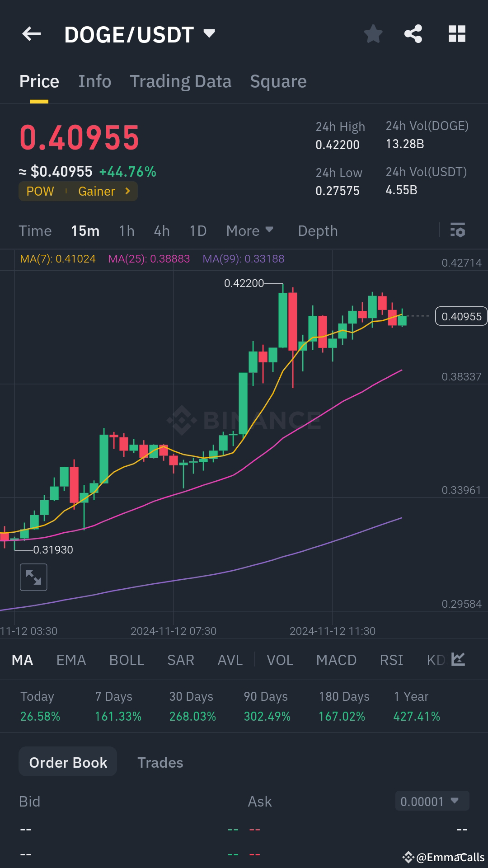
Task: Enable the MACD indicator
Action: click(x=336, y=660)
